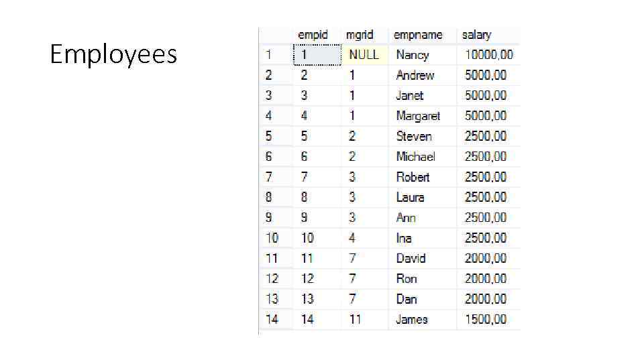Screen dimensions: 644x362
Task: Click the Laura empname cell
Action: 410,197
